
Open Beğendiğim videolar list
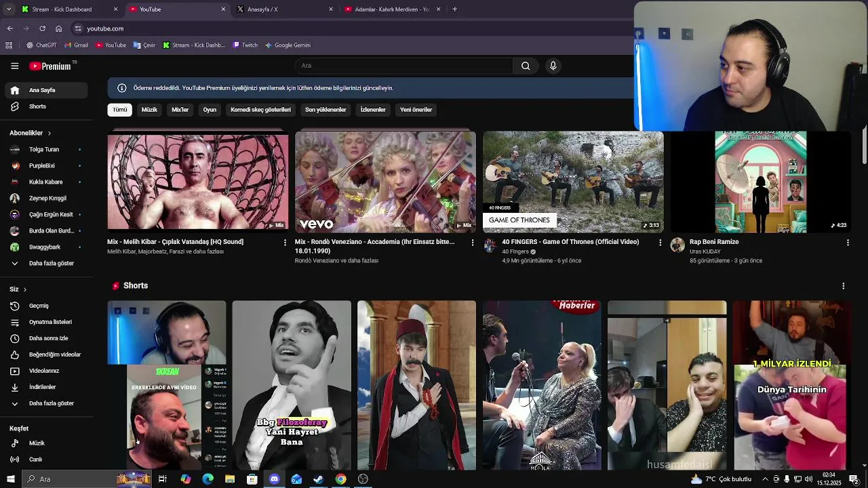point(45,354)
